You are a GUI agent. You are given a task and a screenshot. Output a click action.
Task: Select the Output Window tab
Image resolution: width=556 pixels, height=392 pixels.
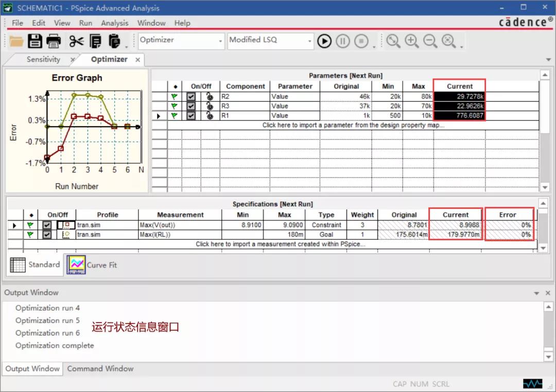point(32,369)
